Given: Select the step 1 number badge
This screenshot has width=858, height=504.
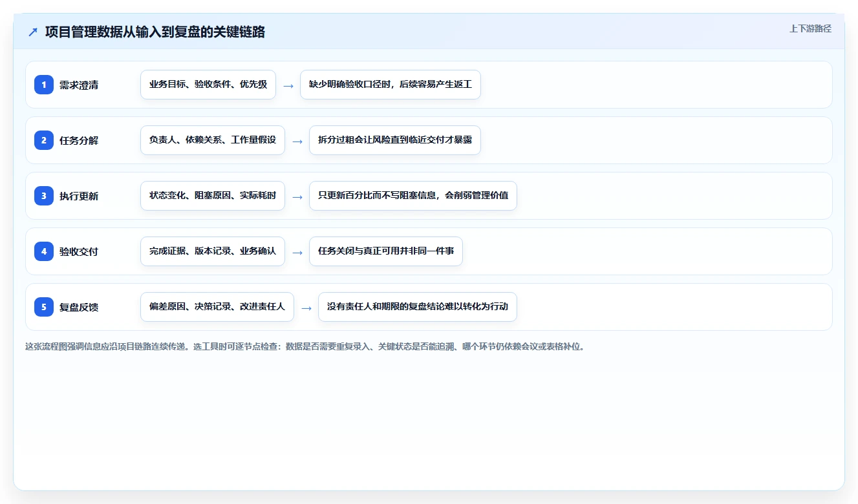Looking at the screenshot, I should point(44,85).
